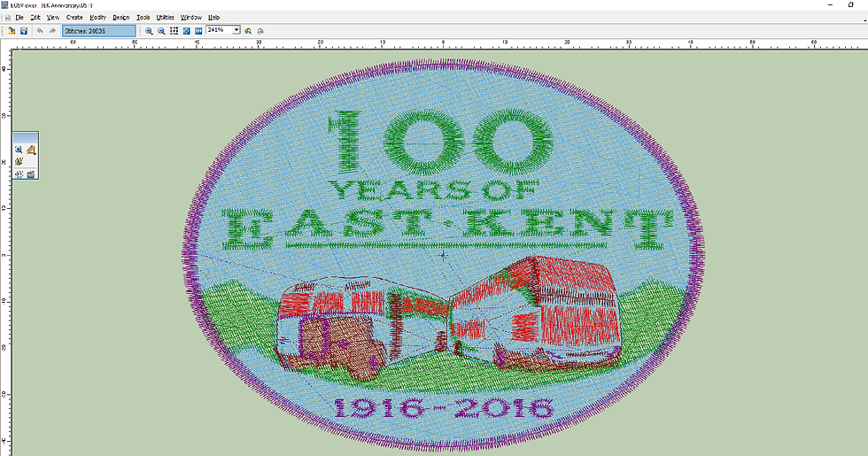Viewport: 868px width, 456px height.
Task: Open the zoom percentage dropdown arrow
Action: (x=236, y=30)
